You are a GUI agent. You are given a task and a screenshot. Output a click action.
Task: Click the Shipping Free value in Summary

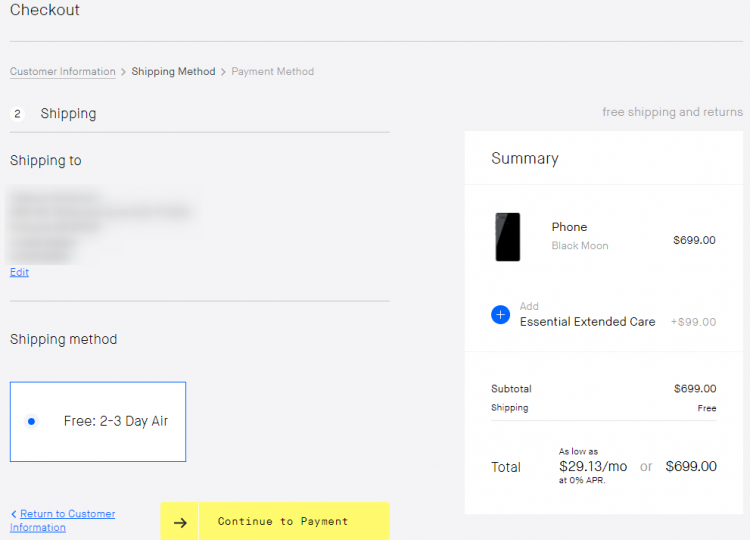click(706, 408)
